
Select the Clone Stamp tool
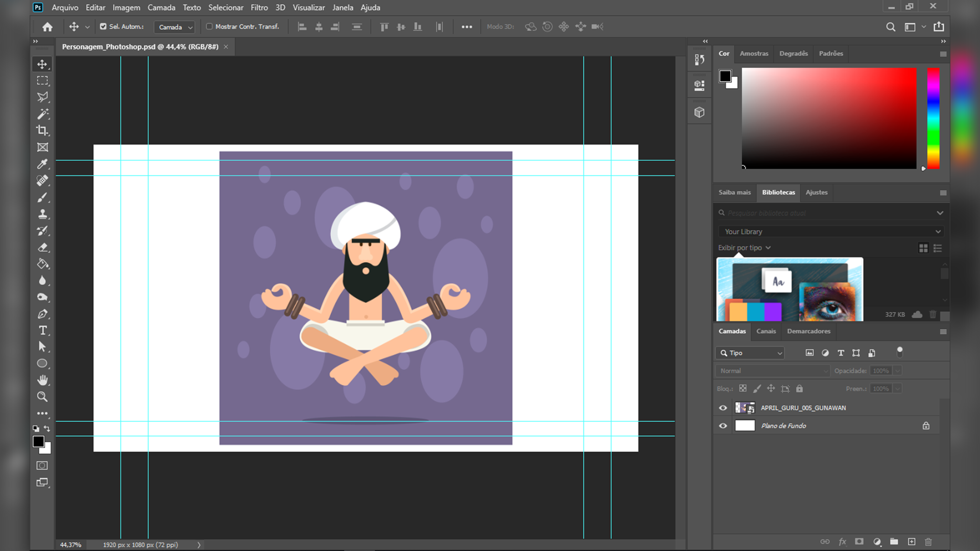[42, 214]
